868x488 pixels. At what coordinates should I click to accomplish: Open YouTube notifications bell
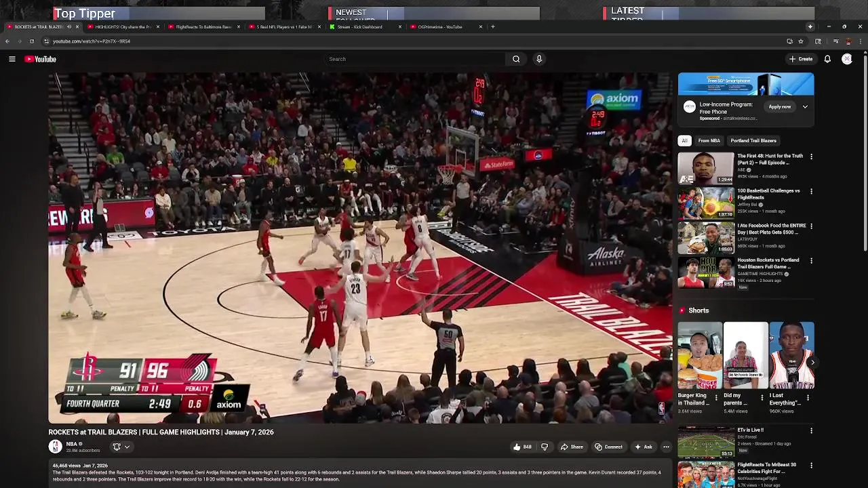pos(827,59)
